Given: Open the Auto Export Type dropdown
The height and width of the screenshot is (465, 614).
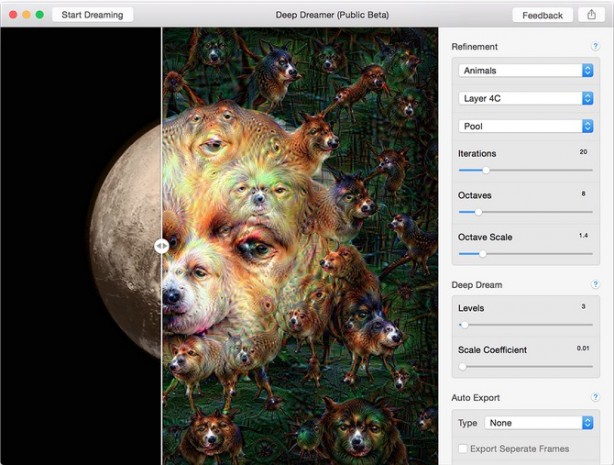Looking at the screenshot, I should pyautogui.click(x=539, y=423).
